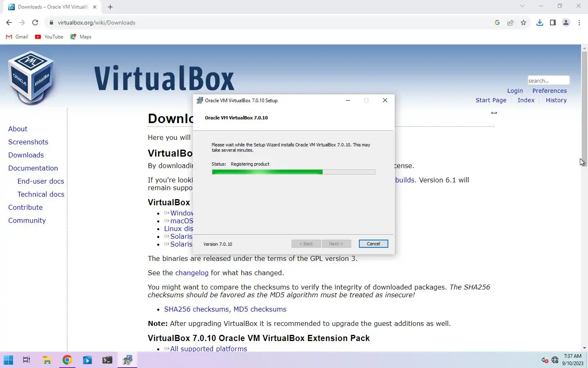Open Contribute in sidebar

[25, 207]
